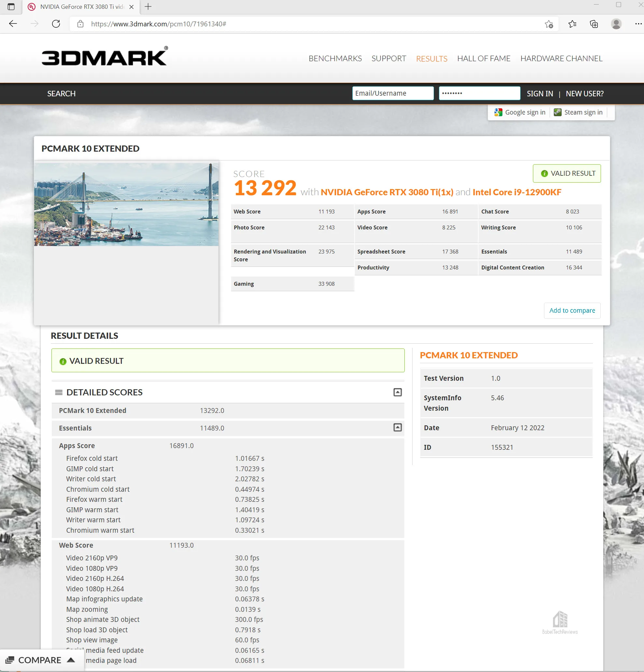The width and height of the screenshot is (644, 672).
Task: Click the Digital Content Creation value 16 344
Action: [x=574, y=268]
